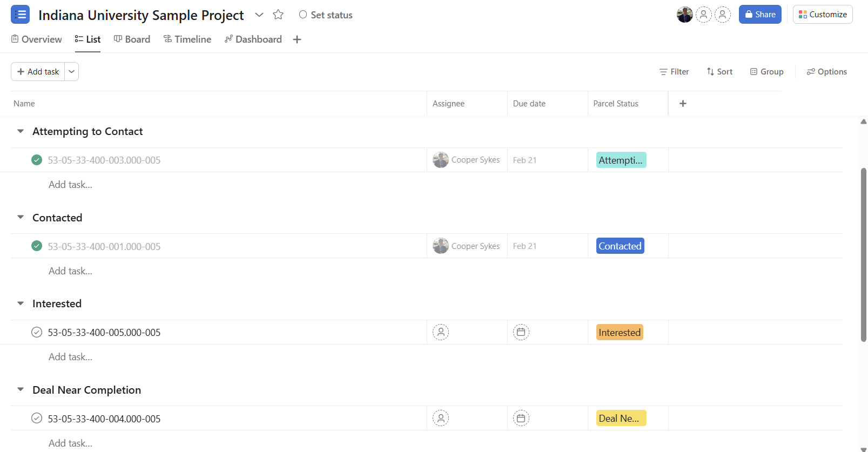Screen dimensions: 868x452
Task: Collapse the Deal Near Completion section
Action: coord(21,390)
